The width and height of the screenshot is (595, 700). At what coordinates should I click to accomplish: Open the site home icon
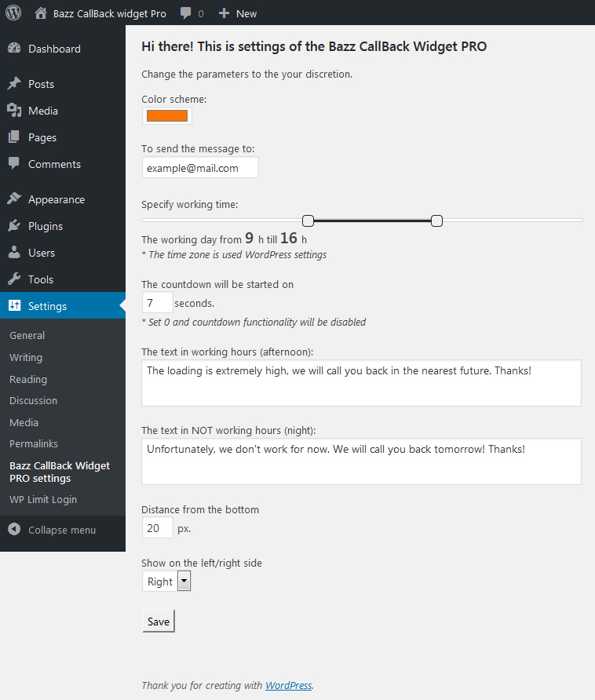coord(41,13)
